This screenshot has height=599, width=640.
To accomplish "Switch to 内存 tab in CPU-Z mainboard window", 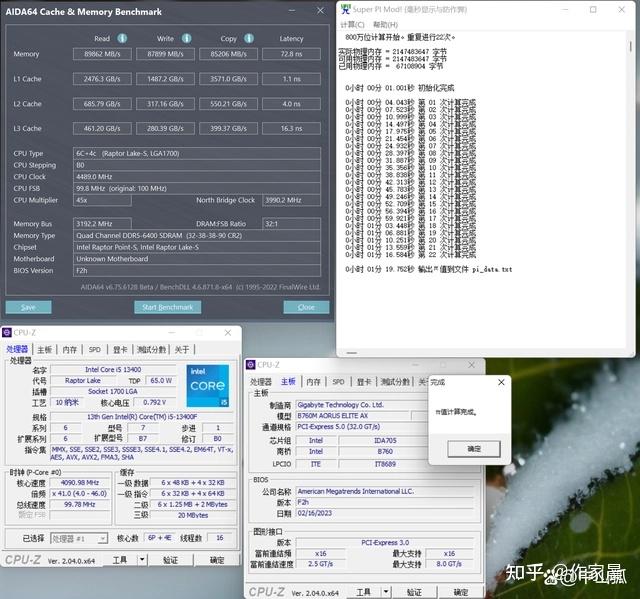I will (x=313, y=382).
